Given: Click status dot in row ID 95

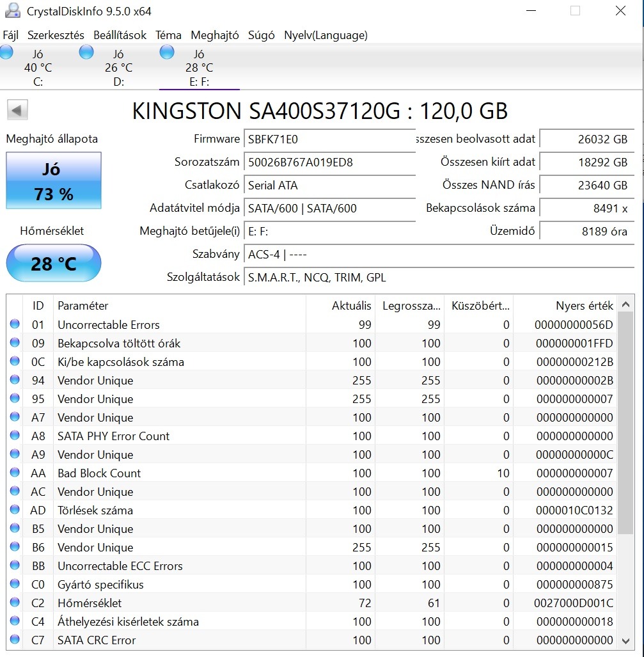Looking at the screenshot, I should [15, 398].
